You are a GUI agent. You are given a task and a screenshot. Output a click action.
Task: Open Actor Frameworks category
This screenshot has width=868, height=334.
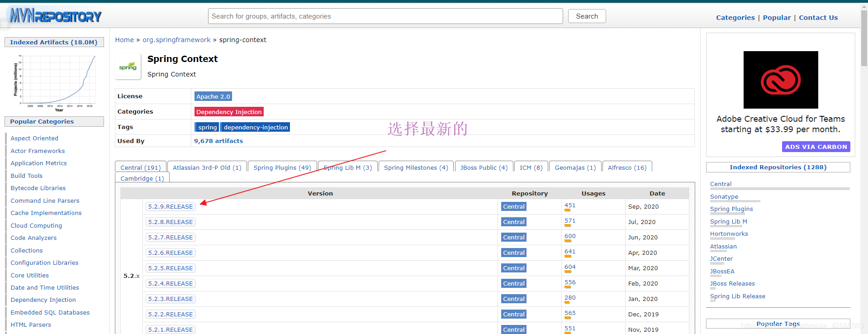pos(38,151)
